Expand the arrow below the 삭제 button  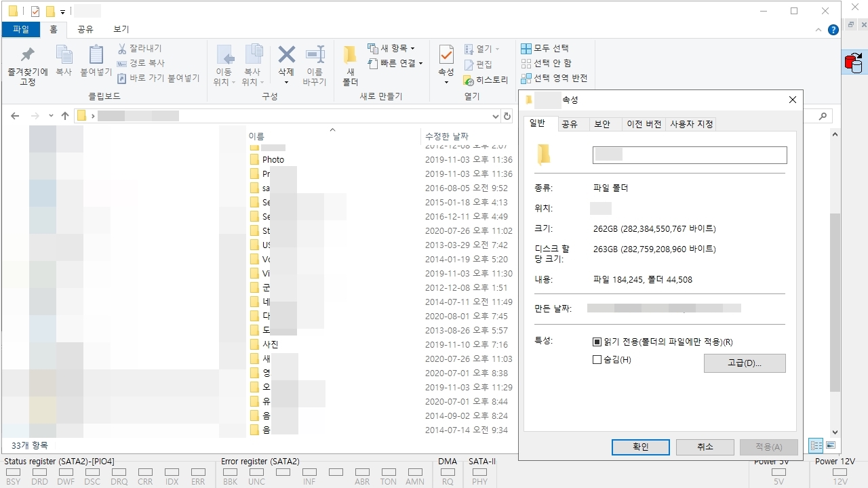pos(286,83)
